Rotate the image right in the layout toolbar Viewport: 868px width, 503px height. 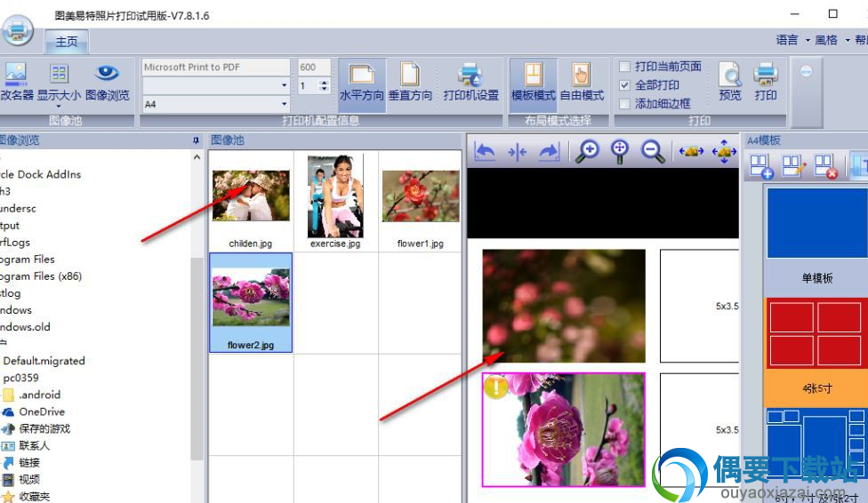point(549,151)
